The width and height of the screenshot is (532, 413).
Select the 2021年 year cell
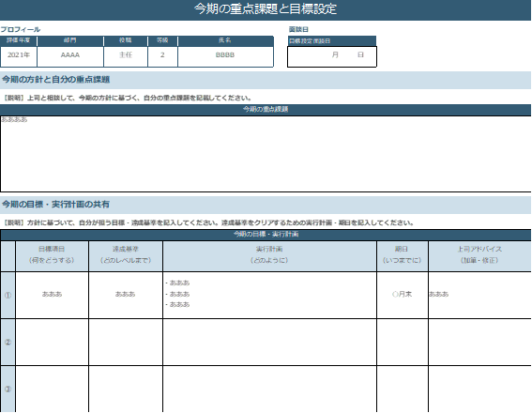click(19, 55)
